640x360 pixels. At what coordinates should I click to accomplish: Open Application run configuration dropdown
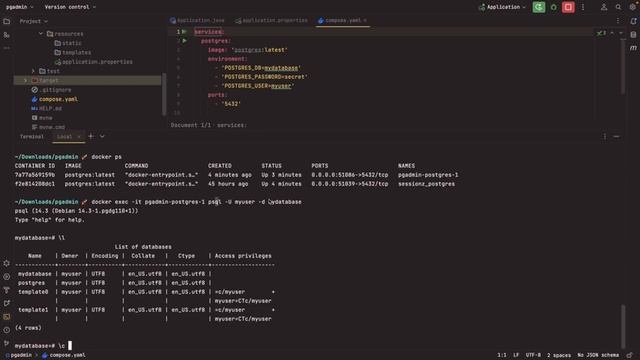pos(502,7)
